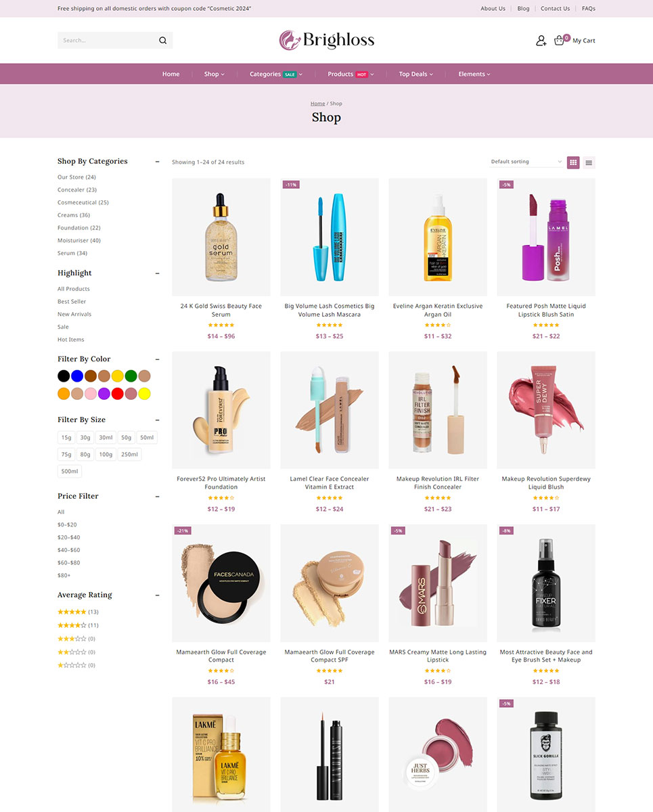The image size is (653, 812).
Task: Select the 30ml size filter
Action: 105,438
